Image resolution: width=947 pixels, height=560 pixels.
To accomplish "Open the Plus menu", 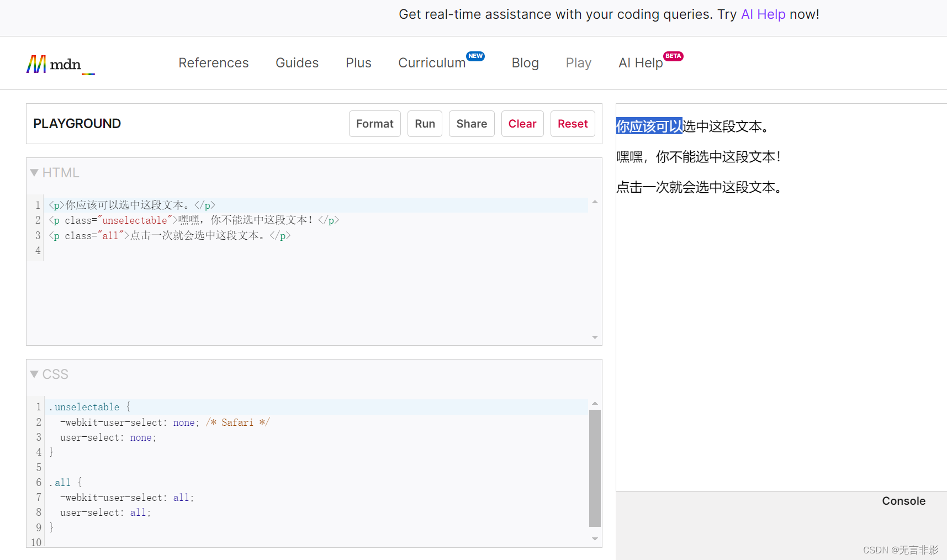I will 358,63.
